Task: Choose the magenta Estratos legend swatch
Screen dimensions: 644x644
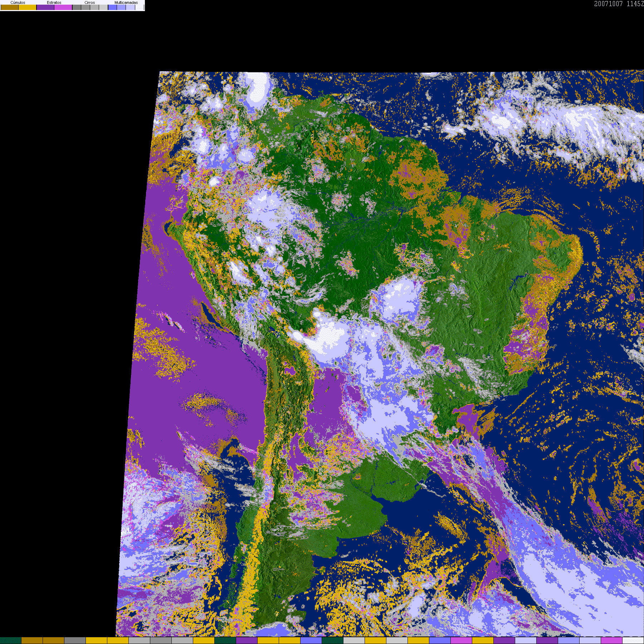Action: click(63, 8)
